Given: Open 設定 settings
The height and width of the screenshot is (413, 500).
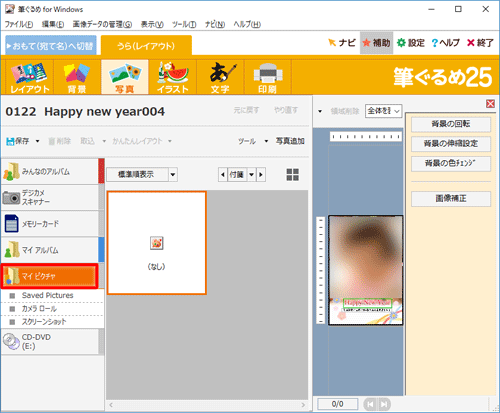Looking at the screenshot, I should tap(411, 43).
